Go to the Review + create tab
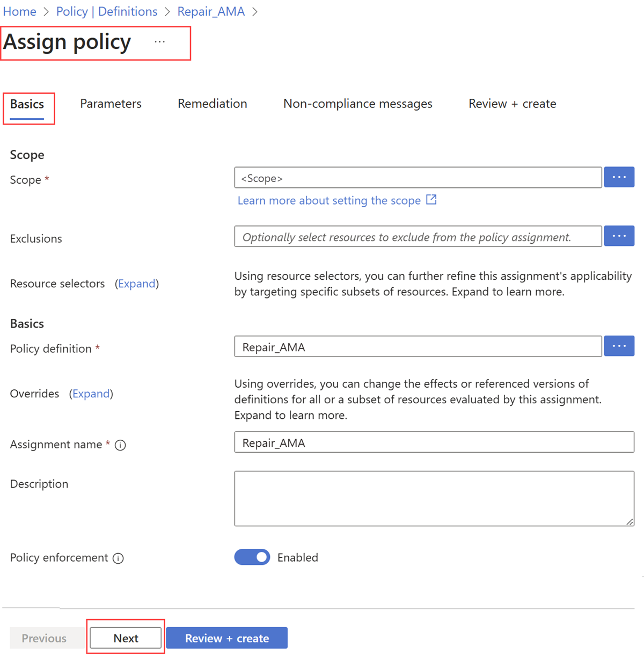The height and width of the screenshot is (654, 644). (x=512, y=104)
